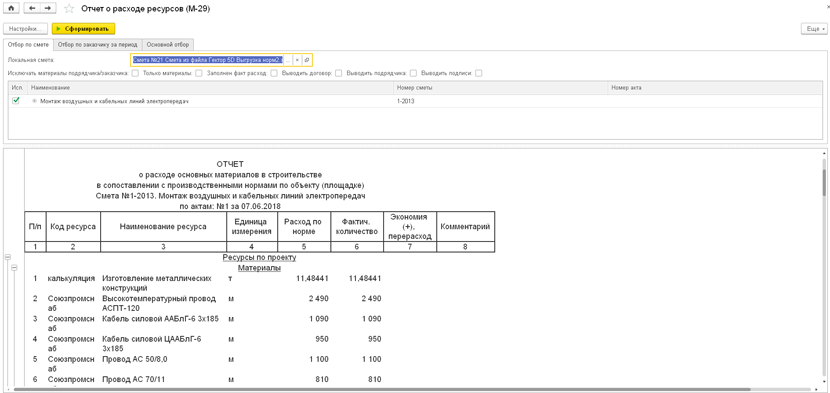Switch to Отбор по смете tab
The width and height of the screenshot is (830, 393).
point(29,44)
